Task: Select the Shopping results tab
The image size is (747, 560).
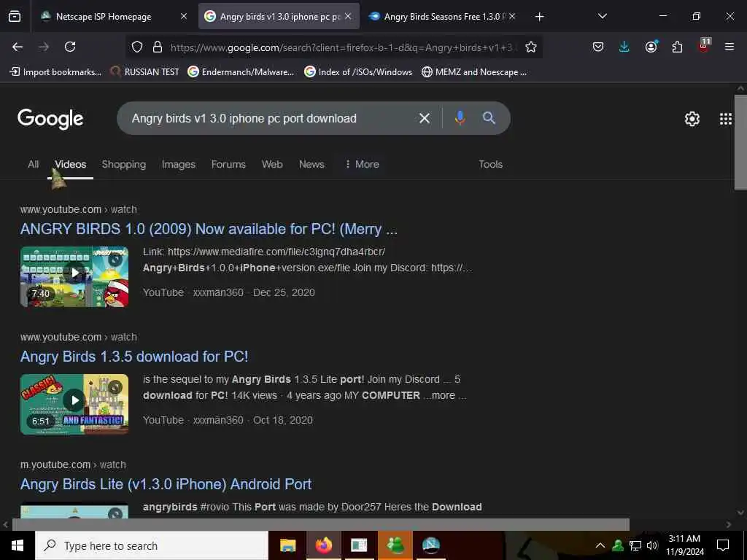Action: click(x=124, y=164)
